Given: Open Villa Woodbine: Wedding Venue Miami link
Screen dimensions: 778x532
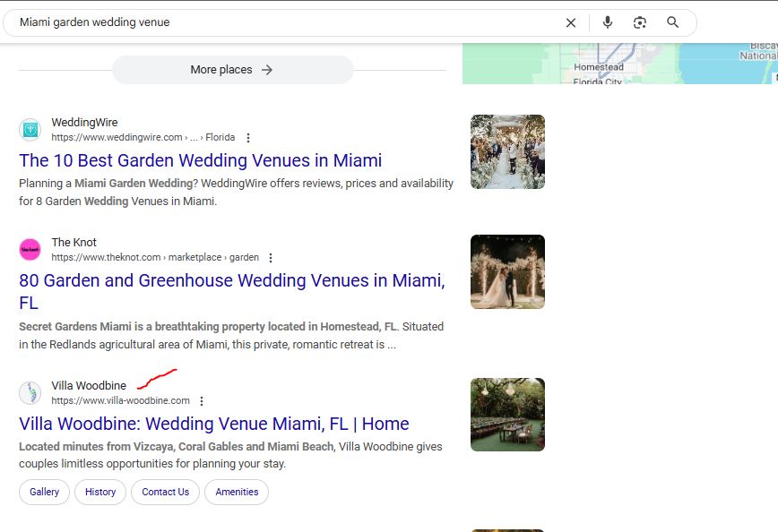Looking at the screenshot, I should coord(213,424).
